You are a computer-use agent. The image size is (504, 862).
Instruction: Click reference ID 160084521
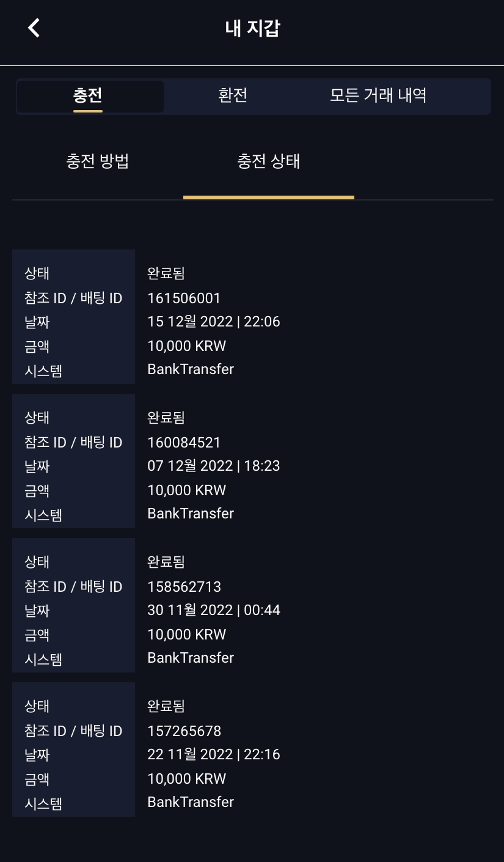pos(184,443)
